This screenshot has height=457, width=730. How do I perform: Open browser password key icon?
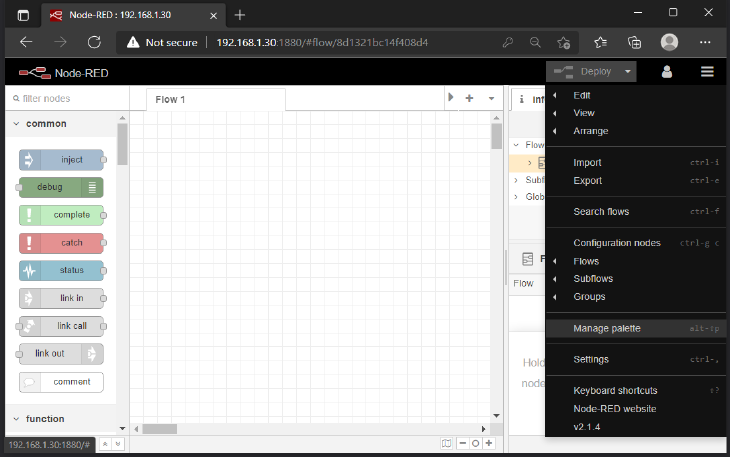coord(507,42)
